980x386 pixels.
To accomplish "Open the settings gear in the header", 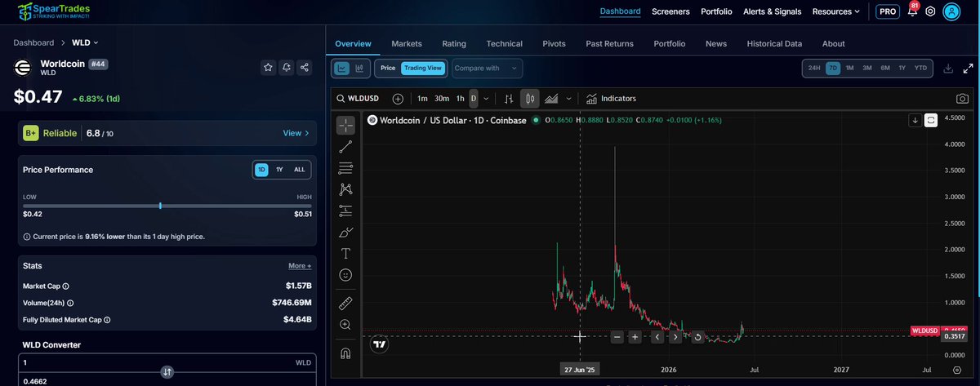I will pyautogui.click(x=929, y=11).
